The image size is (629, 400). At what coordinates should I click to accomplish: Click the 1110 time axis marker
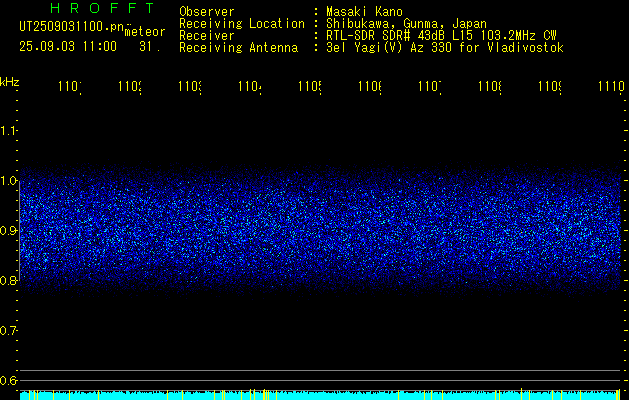pos(611,87)
